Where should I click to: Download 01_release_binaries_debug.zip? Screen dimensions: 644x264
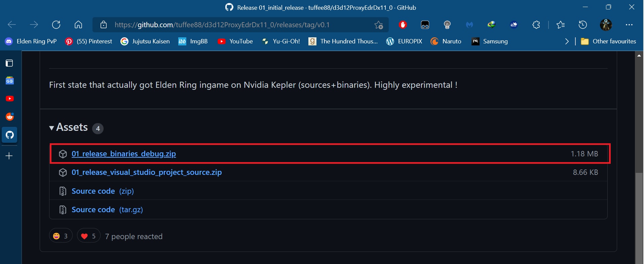pyautogui.click(x=123, y=154)
